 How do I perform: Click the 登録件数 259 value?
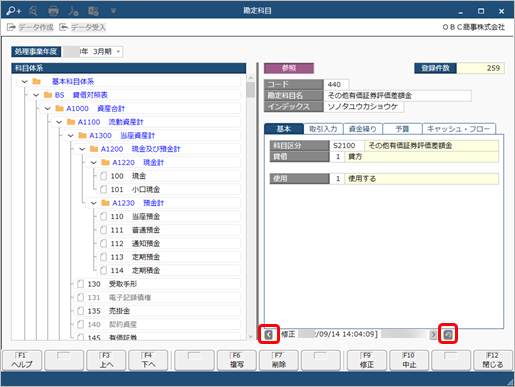480,68
